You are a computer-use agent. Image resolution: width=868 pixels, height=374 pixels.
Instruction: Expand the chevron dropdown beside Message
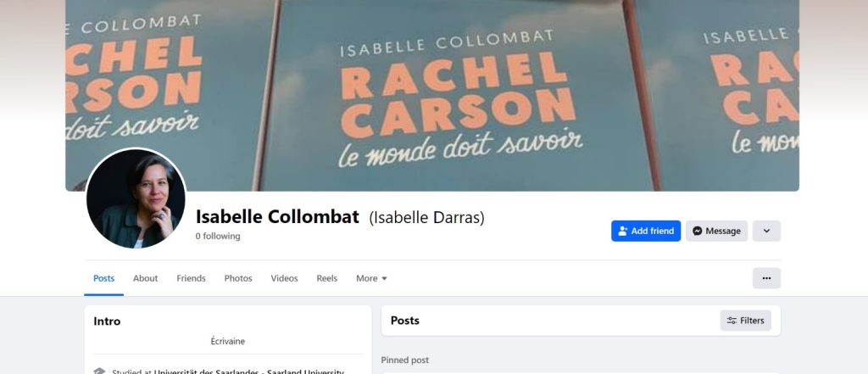click(766, 231)
